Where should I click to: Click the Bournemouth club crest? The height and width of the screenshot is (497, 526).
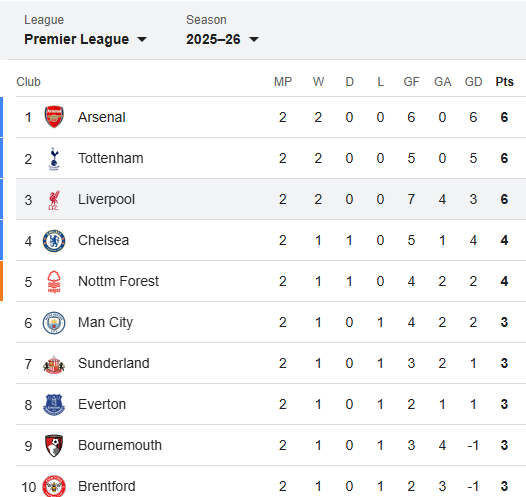tap(54, 446)
